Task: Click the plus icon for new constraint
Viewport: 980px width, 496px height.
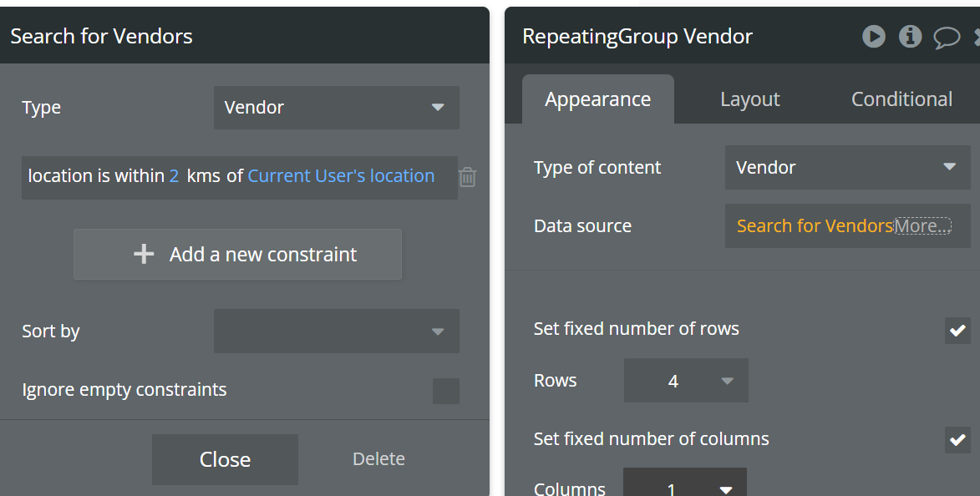Action: tap(144, 255)
